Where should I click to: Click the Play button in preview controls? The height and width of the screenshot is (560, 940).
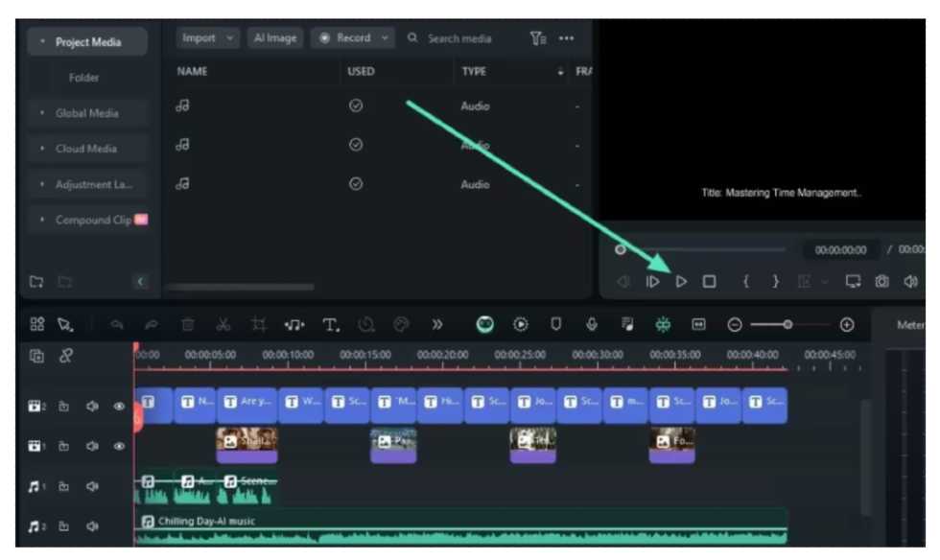coord(681,282)
